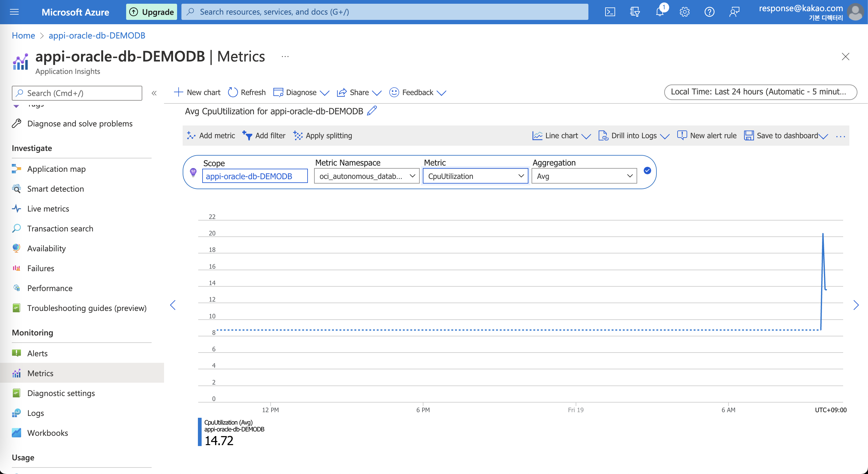Click the Upgrade button

[x=151, y=12]
